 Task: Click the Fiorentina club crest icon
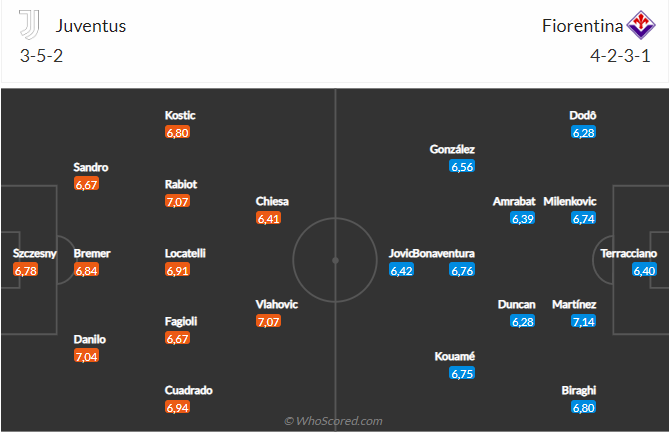point(639,24)
